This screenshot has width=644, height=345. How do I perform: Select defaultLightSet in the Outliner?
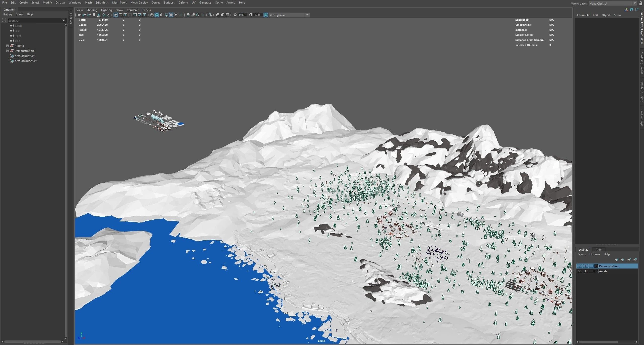click(x=24, y=56)
